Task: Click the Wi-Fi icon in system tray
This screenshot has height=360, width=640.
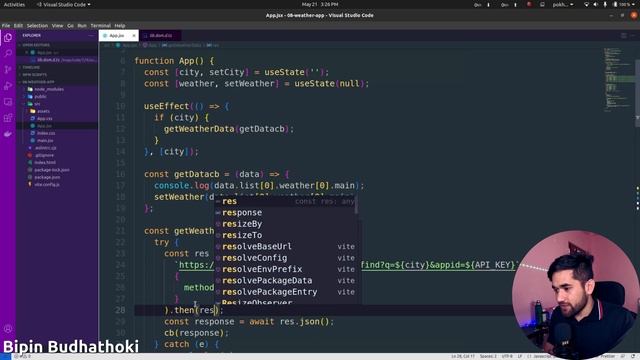Action: [587, 4]
